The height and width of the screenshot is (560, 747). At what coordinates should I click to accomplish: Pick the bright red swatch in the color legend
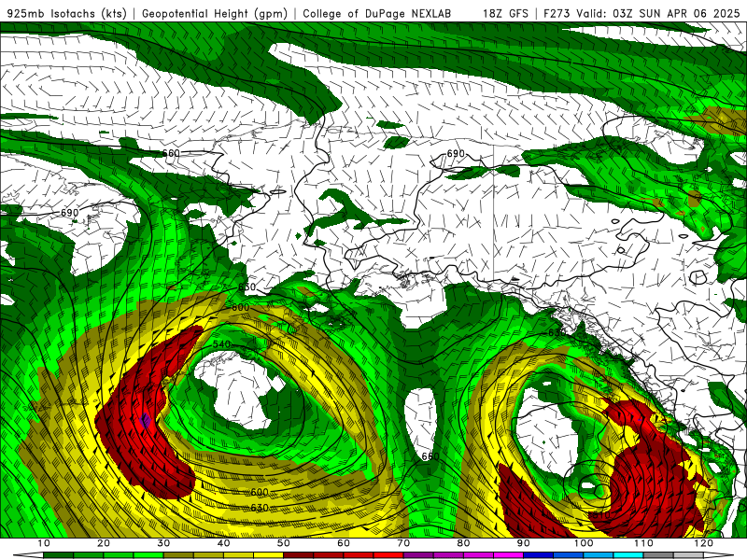click(x=388, y=555)
